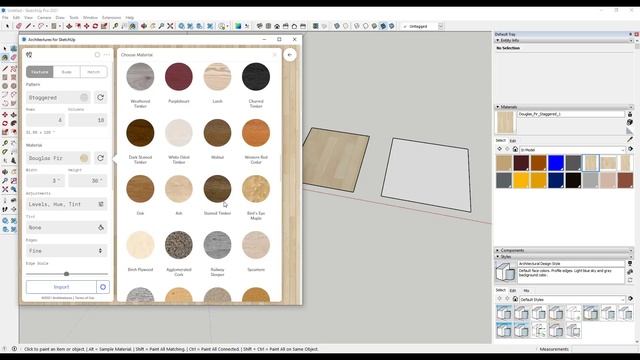Viewport: 640px width, 360px height.
Task: Activate the Move tool in top toolbar
Action: click(87, 26)
